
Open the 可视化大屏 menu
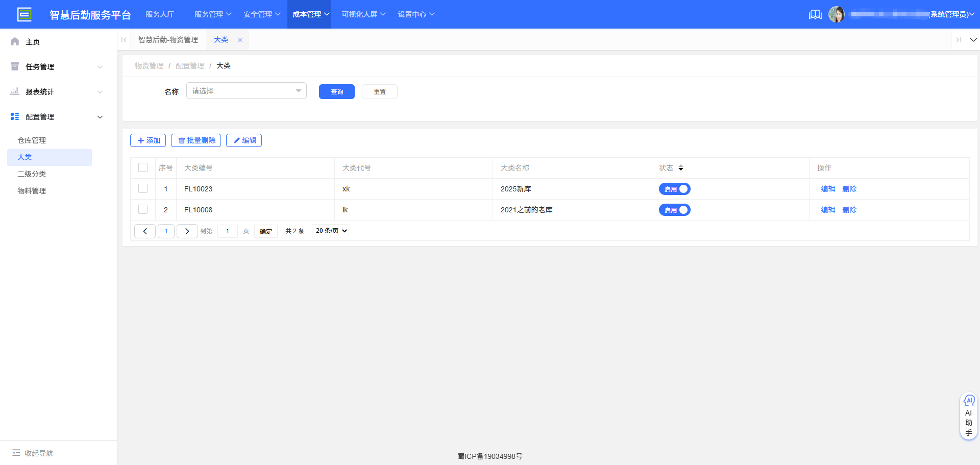coord(362,14)
